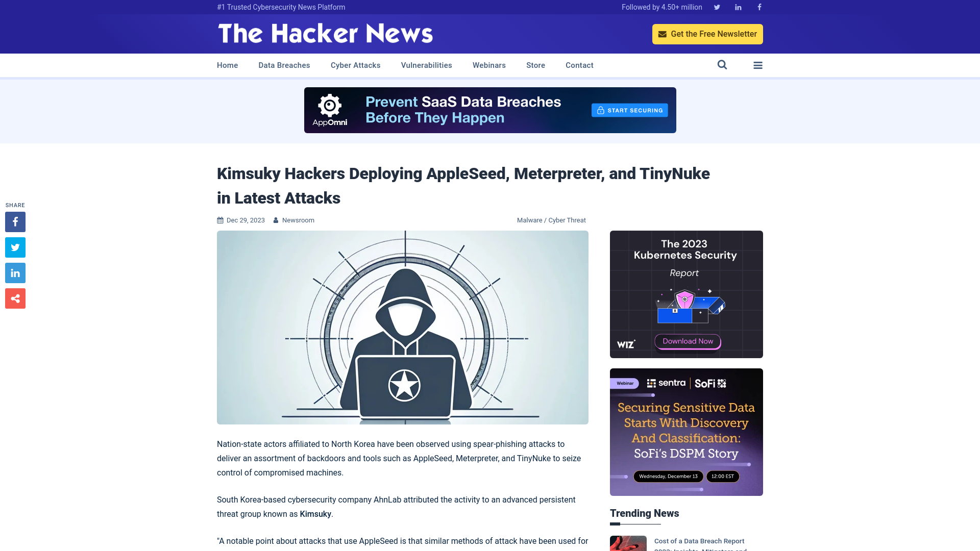Click the Download Now button on Wiz ad
Screen dimensions: 980x551
(687, 341)
